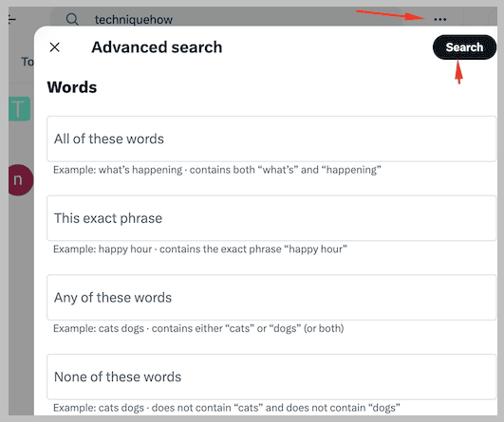Focus the This exact phrase field
Viewport: 504px width, 422px height.
click(x=271, y=218)
